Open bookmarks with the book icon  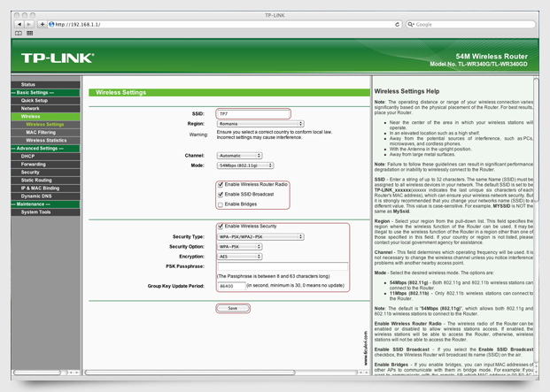click(19, 33)
